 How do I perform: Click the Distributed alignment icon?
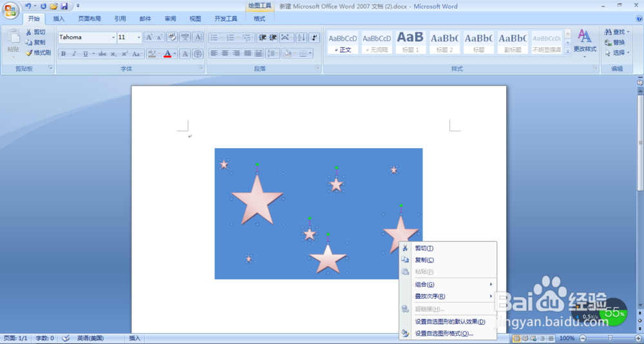[258, 53]
